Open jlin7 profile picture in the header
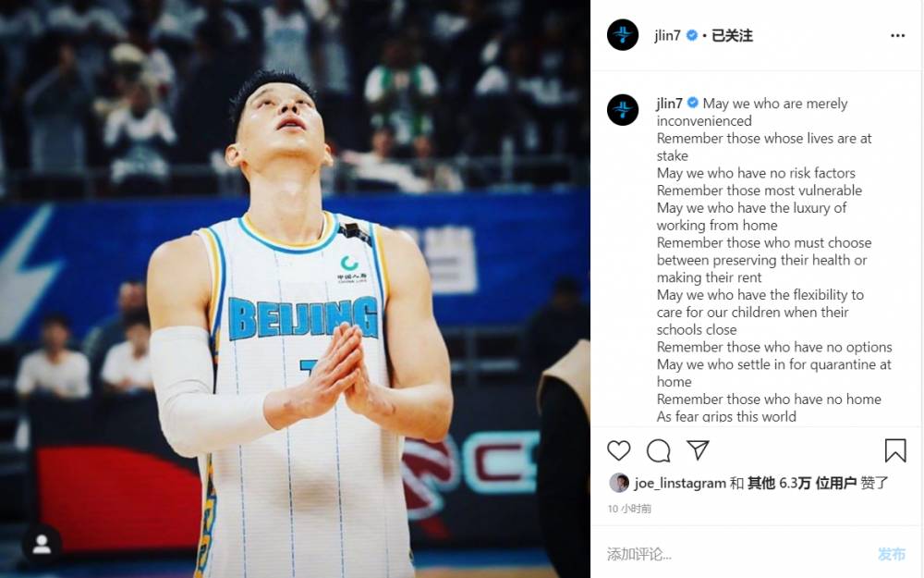924x578 pixels. 623,35
